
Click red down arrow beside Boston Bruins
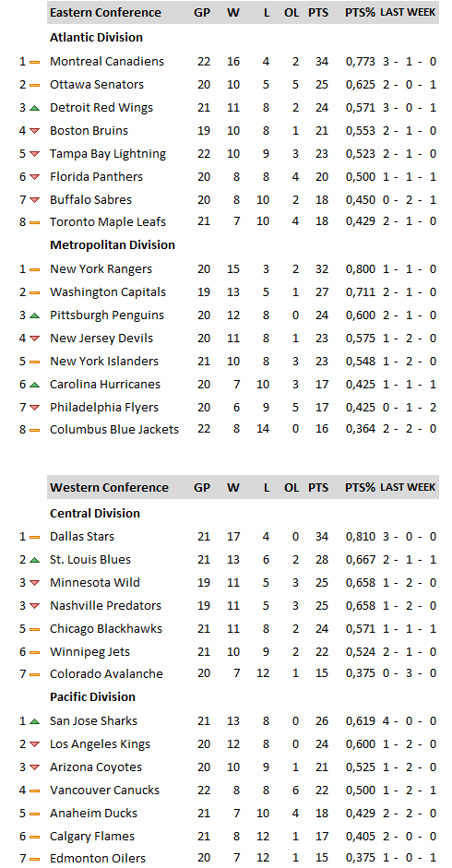(34, 131)
